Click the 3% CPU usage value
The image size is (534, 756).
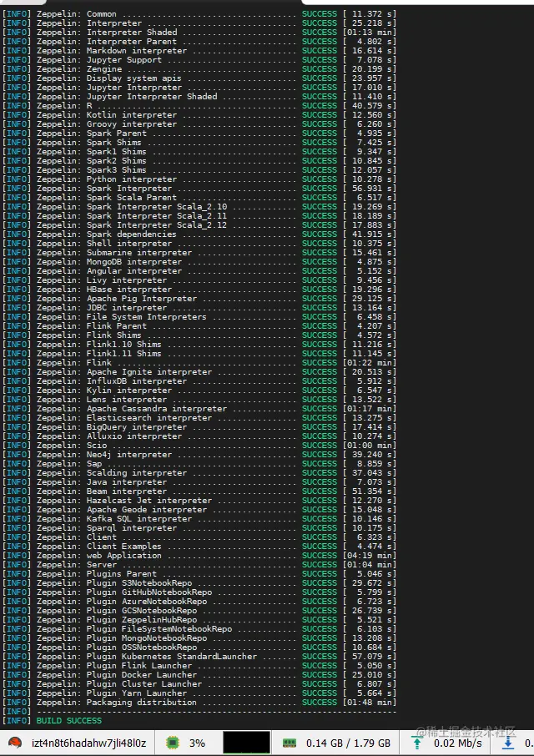(197, 743)
